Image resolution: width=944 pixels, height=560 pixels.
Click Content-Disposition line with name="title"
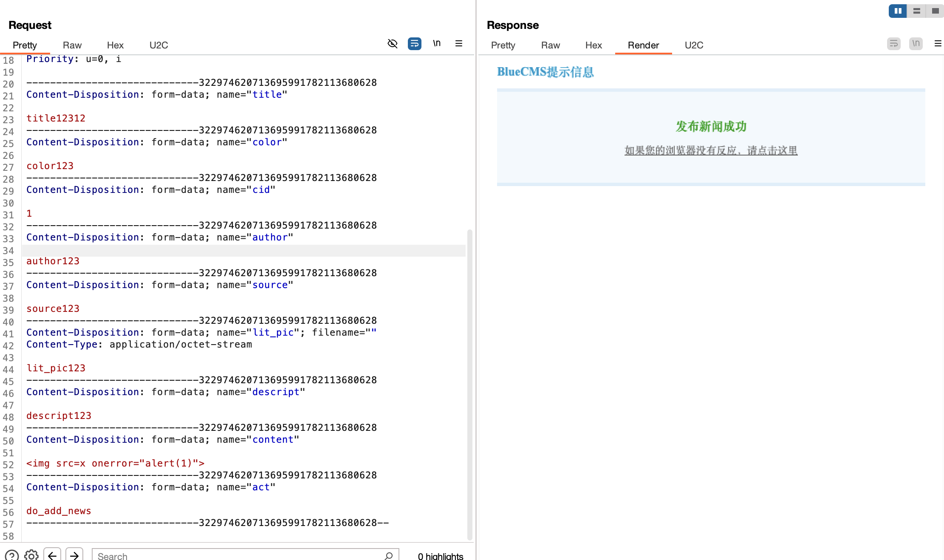tap(157, 94)
